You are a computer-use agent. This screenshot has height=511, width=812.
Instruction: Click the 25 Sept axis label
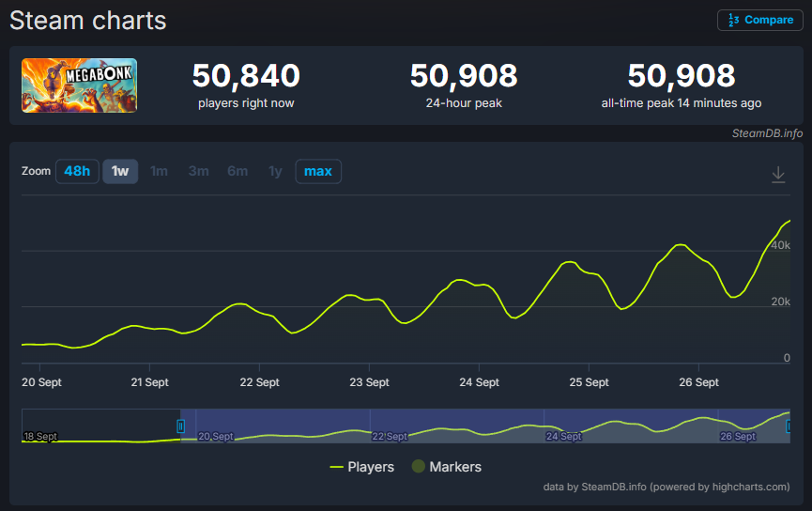pyautogui.click(x=589, y=382)
